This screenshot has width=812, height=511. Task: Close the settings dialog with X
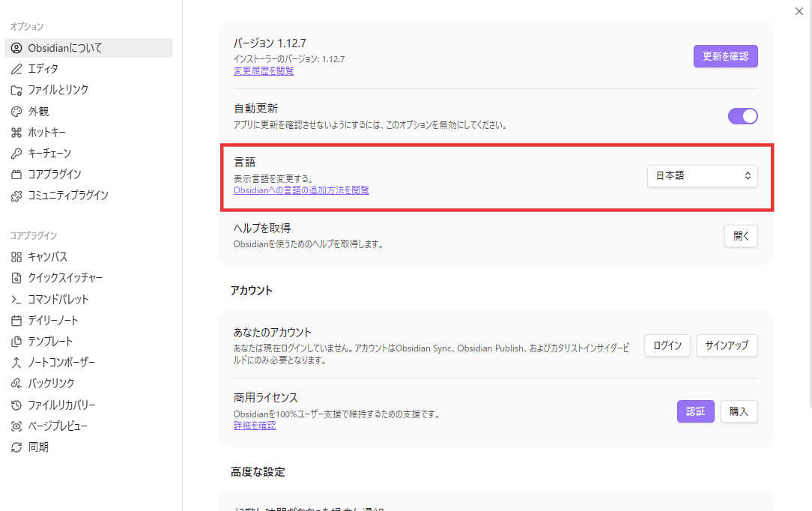tap(799, 11)
